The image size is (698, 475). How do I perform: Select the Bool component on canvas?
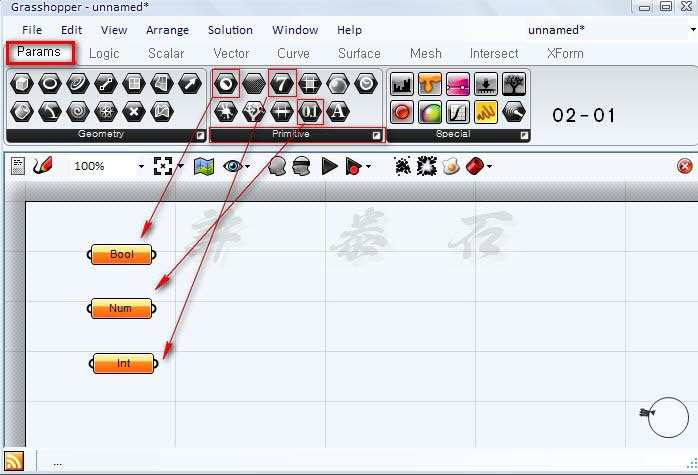(x=122, y=255)
